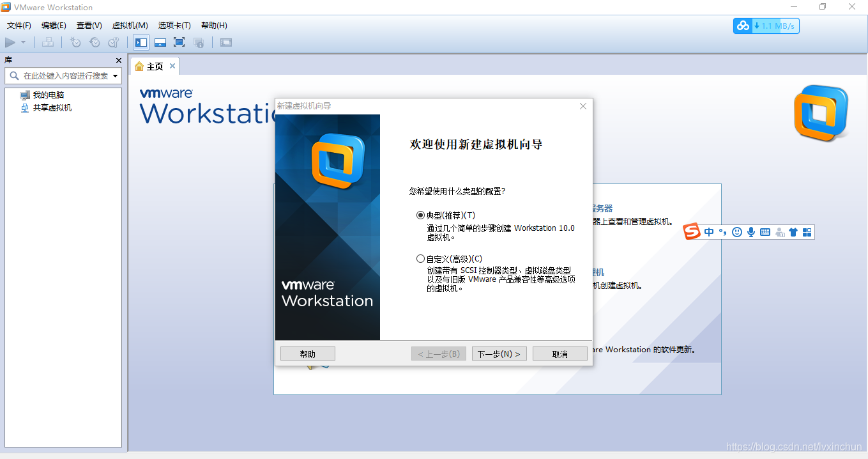Click the revert to snapshot icon
The width and height of the screenshot is (868, 459).
pos(95,42)
